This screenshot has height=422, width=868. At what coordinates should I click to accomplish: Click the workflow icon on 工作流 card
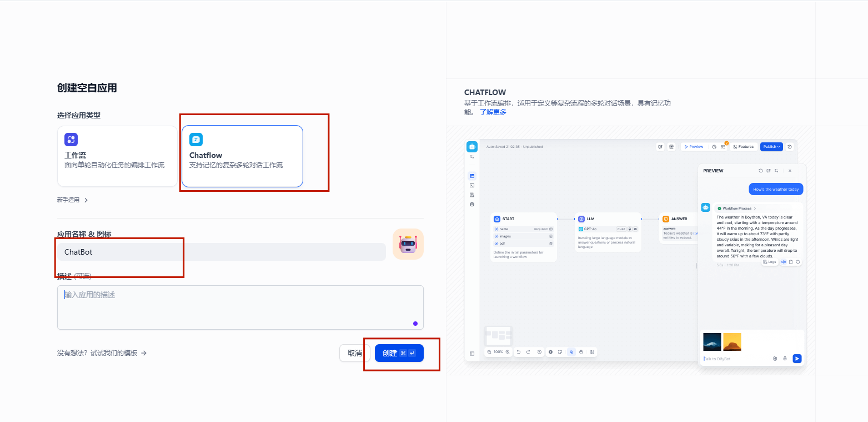click(71, 140)
